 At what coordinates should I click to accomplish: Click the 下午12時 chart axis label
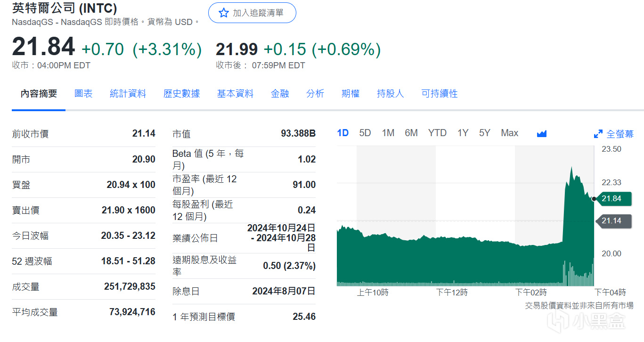pyautogui.click(x=452, y=293)
